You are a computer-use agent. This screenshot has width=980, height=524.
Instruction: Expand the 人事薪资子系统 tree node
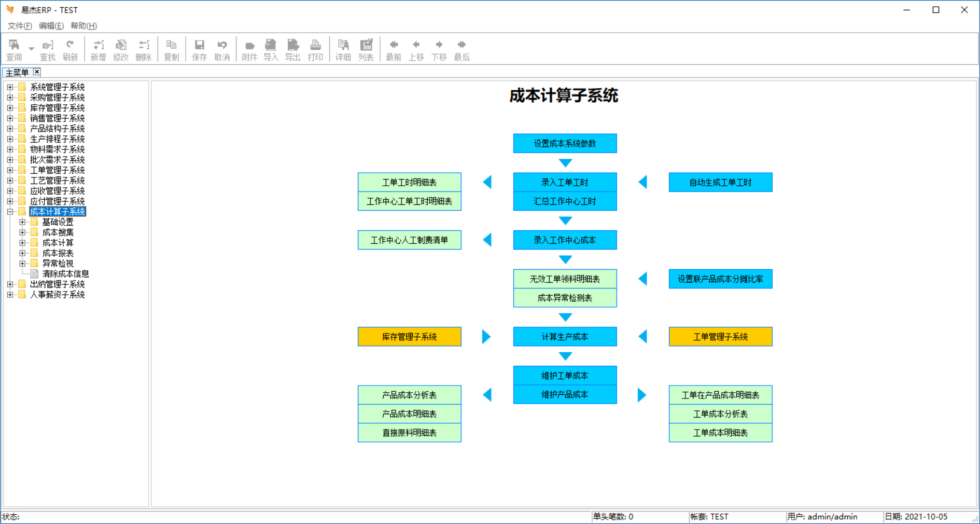(10, 295)
